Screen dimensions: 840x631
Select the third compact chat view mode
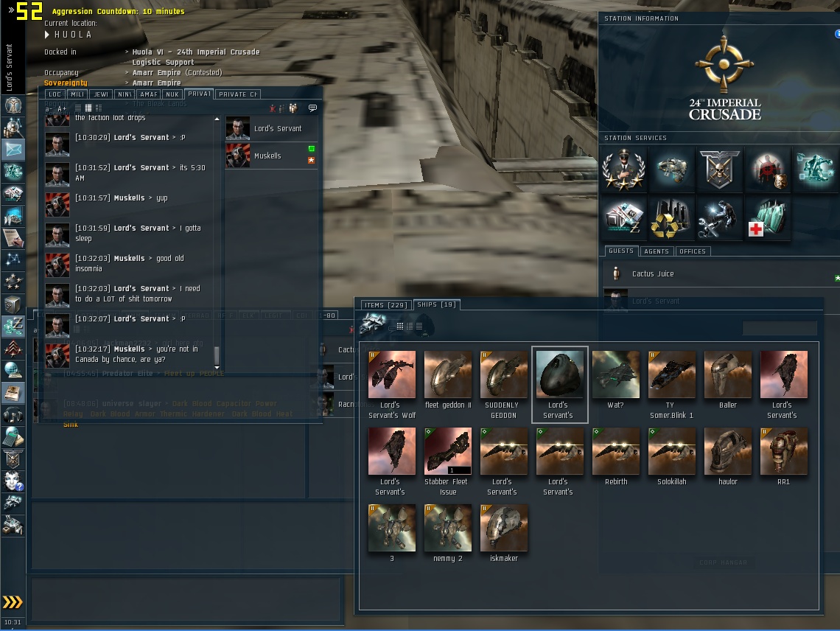click(99, 108)
